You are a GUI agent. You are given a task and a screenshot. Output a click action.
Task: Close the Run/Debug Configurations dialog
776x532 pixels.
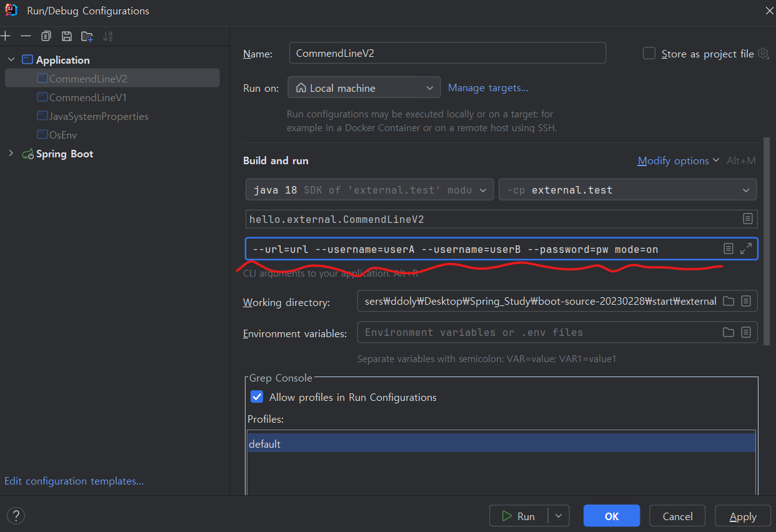pos(769,11)
